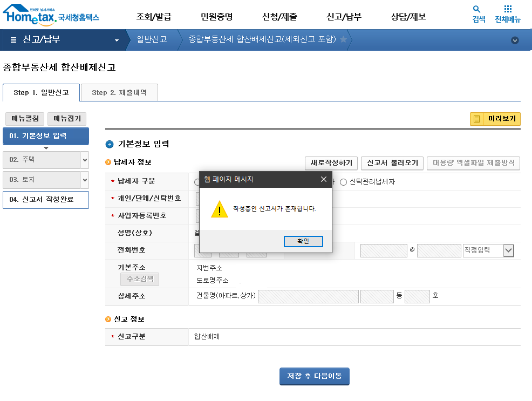Switch to Step 2. 제출내역 tab
This screenshot has height=401, width=532.
(119, 93)
